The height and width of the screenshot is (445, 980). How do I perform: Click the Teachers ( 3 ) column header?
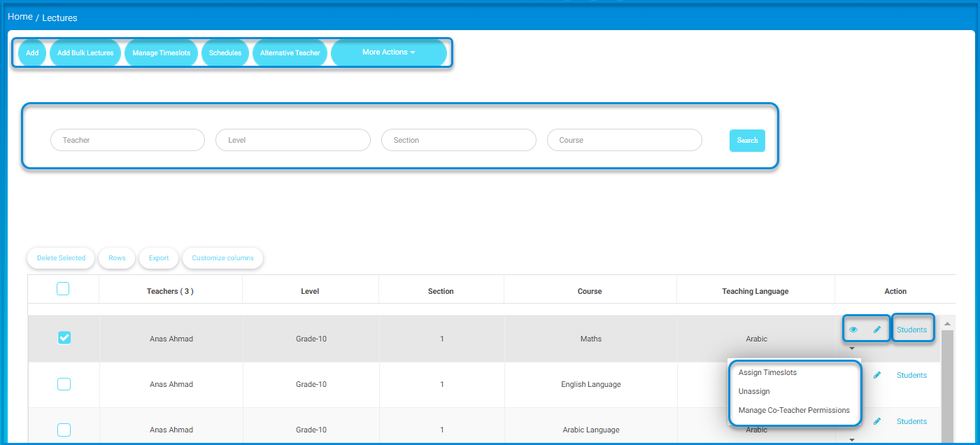170,291
